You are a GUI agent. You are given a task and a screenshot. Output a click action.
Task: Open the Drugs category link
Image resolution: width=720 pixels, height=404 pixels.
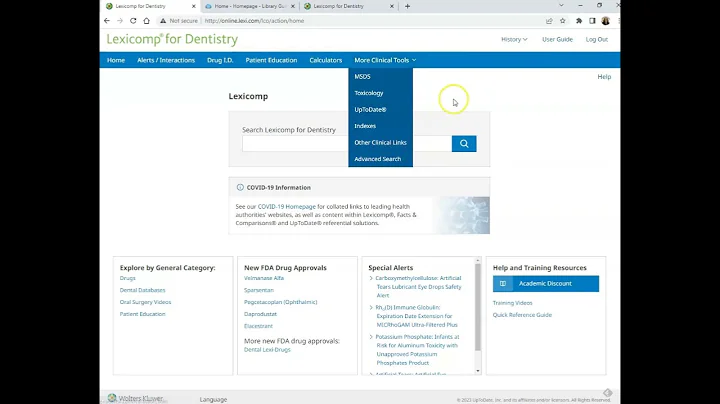(128, 278)
